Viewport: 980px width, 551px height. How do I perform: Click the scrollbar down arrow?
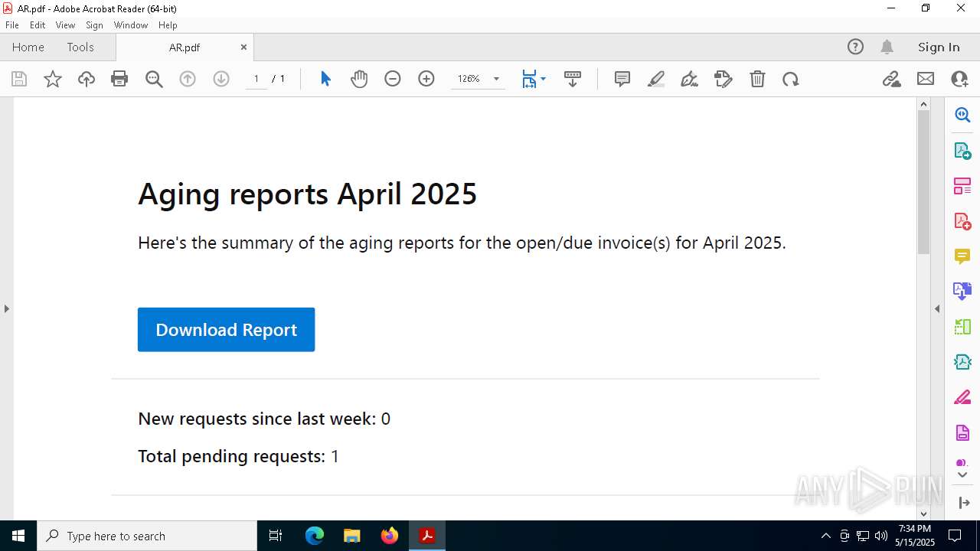coord(923,514)
